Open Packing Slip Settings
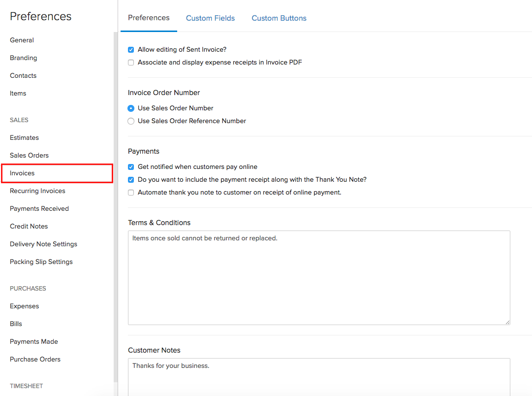This screenshot has width=532, height=396. [41, 262]
